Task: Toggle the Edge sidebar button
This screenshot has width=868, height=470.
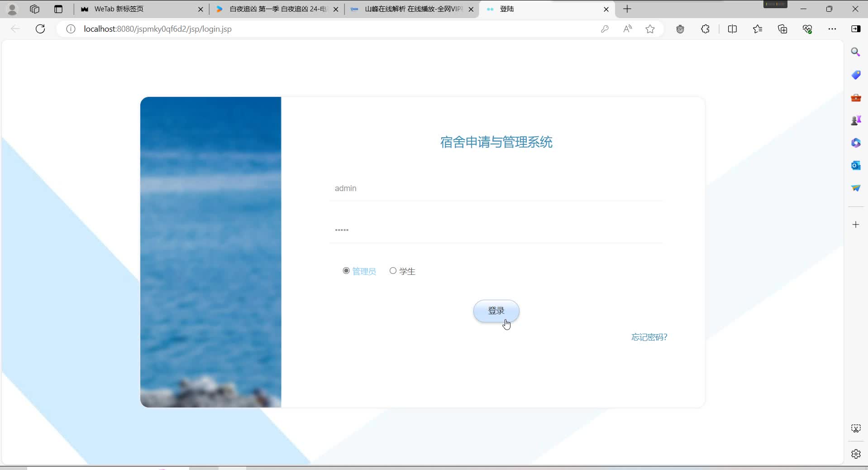Action: tap(856, 29)
